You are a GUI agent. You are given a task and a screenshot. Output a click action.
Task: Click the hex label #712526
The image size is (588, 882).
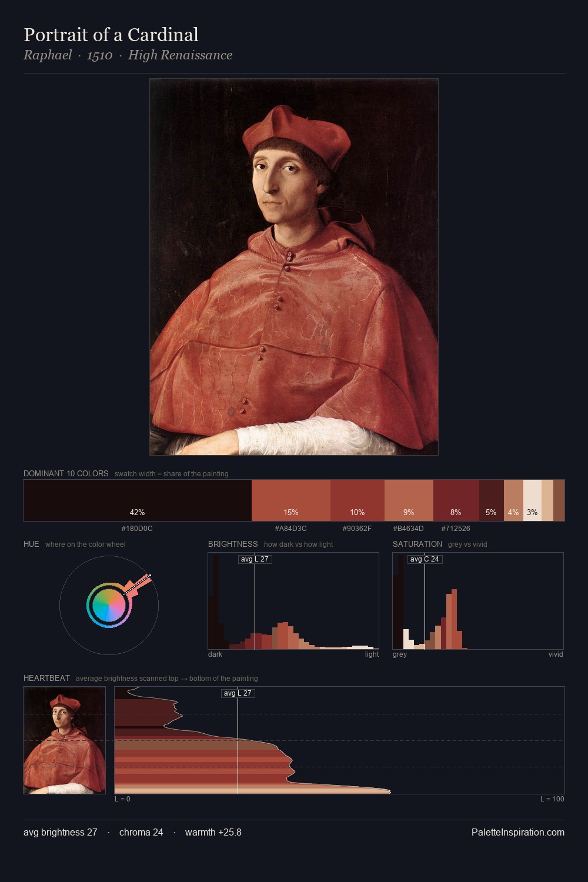[x=456, y=529]
